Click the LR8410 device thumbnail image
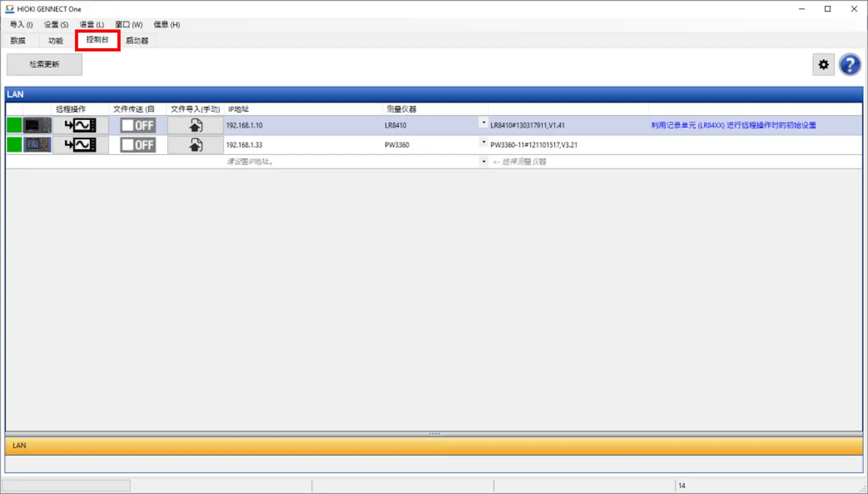Image resolution: width=868 pixels, height=494 pixels. pos(37,125)
